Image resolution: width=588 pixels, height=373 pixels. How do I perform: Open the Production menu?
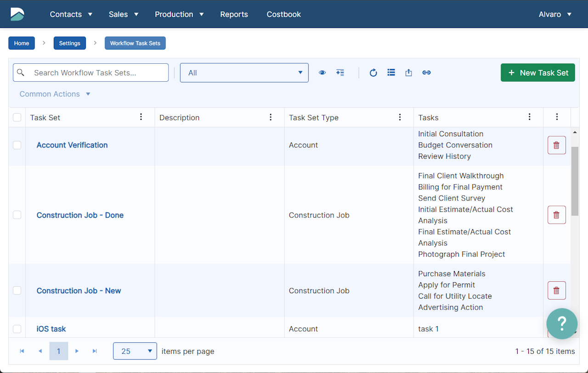[x=179, y=14]
